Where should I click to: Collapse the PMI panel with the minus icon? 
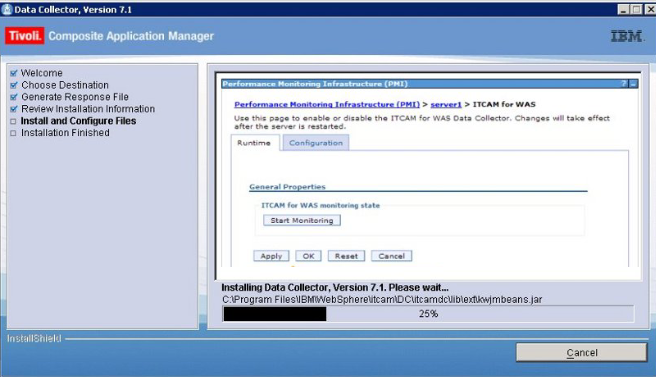tap(633, 84)
